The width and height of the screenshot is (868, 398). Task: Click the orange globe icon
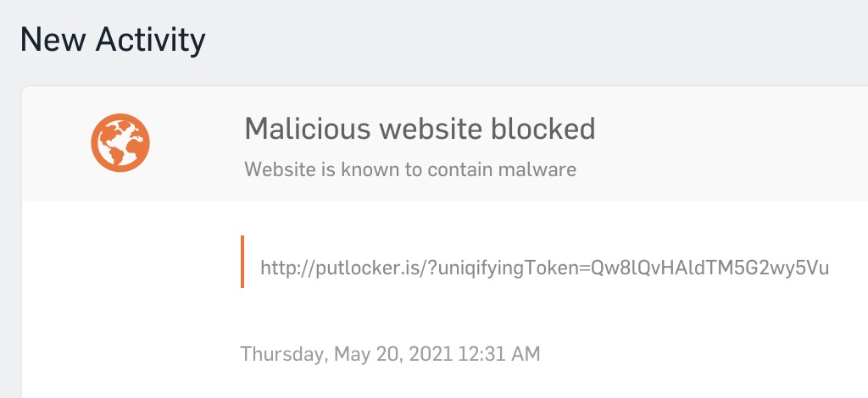[120, 141]
